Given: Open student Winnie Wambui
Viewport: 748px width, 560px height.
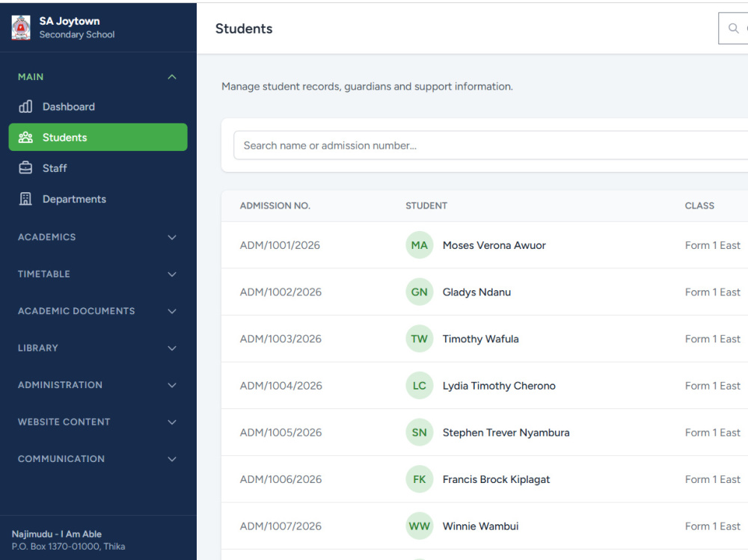Looking at the screenshot, I should (x=480, y=526).
